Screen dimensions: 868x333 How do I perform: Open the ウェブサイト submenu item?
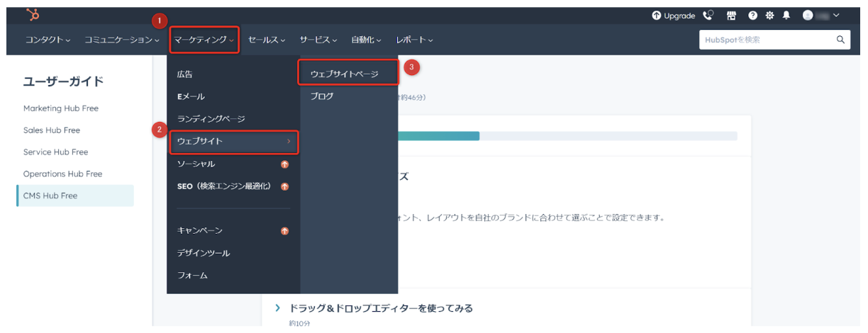coord(233,142)
